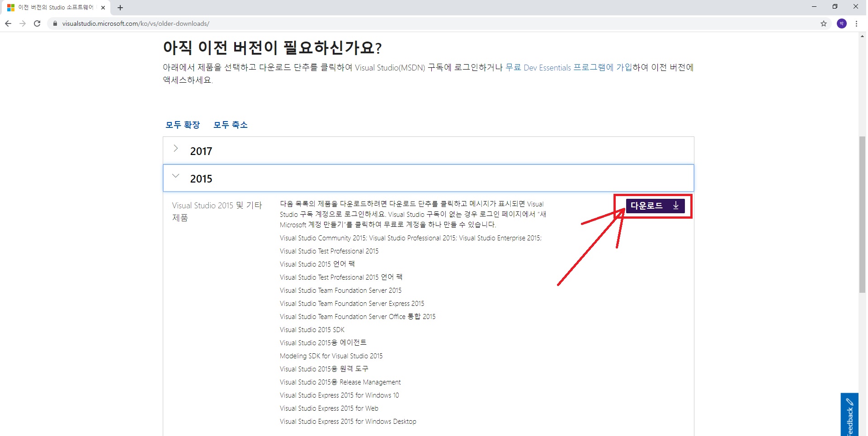Open the Chrome three-dot menu
The height and width of the screenshot is (436, 868).
tap(856, 23)
